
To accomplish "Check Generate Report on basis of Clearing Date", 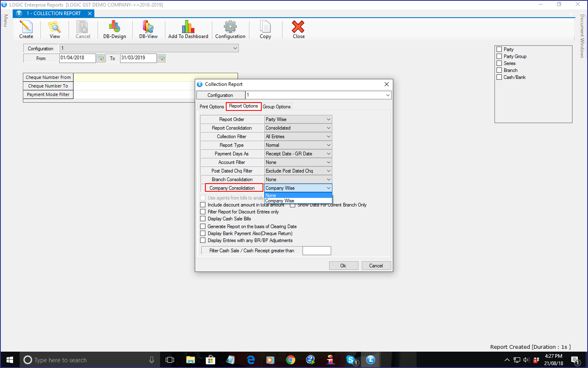I will [203, 227].
